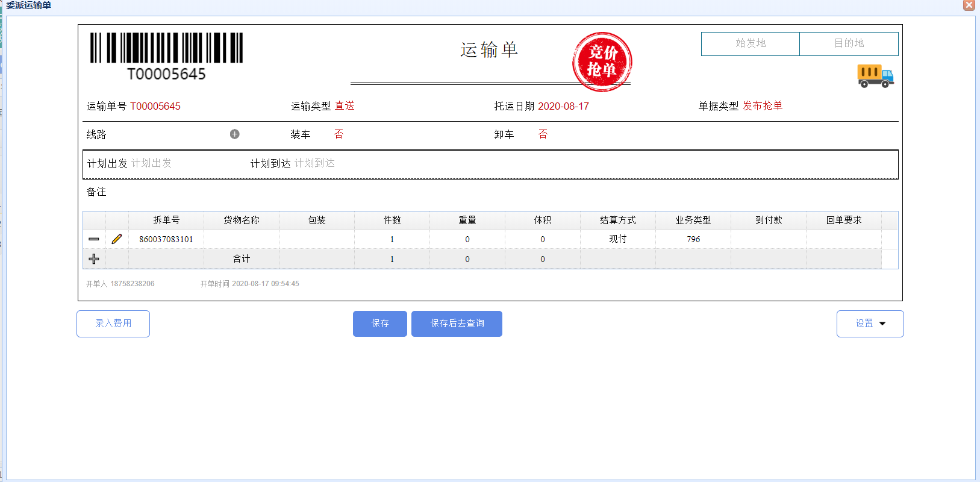Click the 保存后去查询 button
Image resolution: width=980 pixels, height=482 pixels.
pyautogui.click(x=457, y=324)
